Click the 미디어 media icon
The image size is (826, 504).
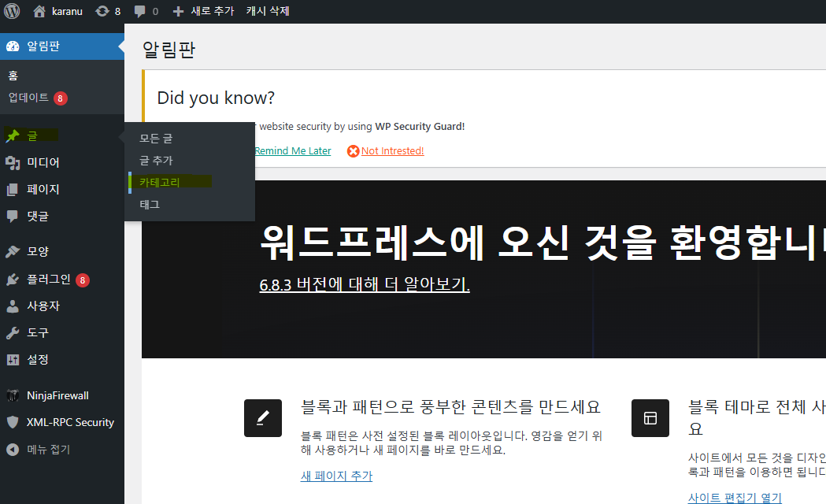pos(13,163)
